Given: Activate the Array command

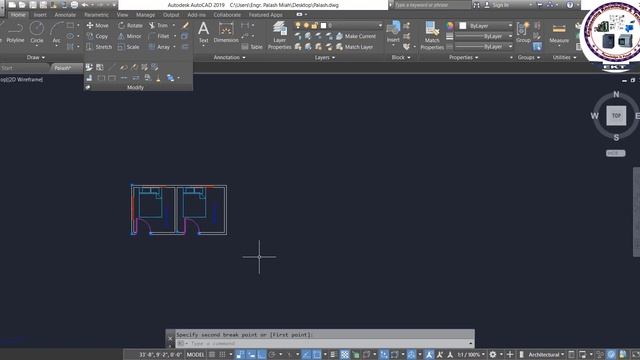Looking at the screenshot, I should coord(159,47).
